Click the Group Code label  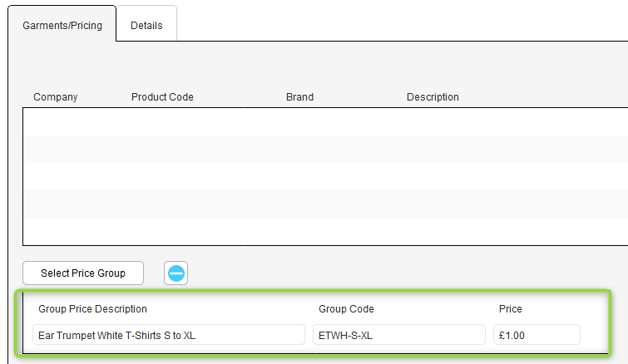[x=346, y=309]
